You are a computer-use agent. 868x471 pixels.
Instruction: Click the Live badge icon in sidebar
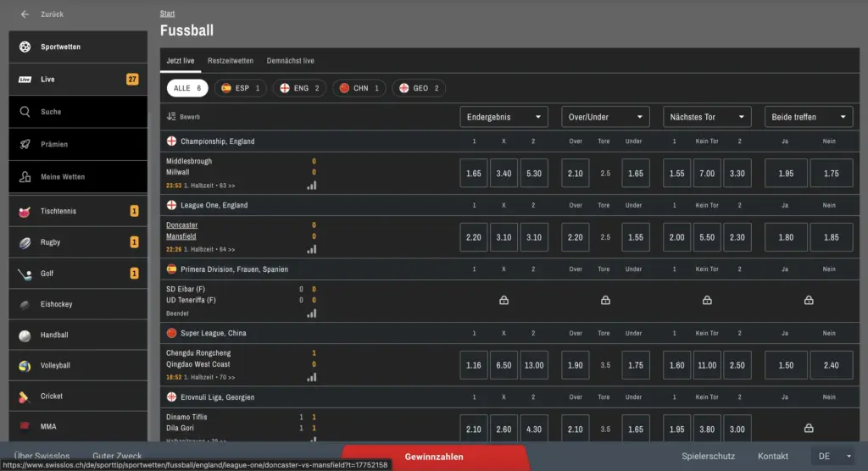coord(25,80)
